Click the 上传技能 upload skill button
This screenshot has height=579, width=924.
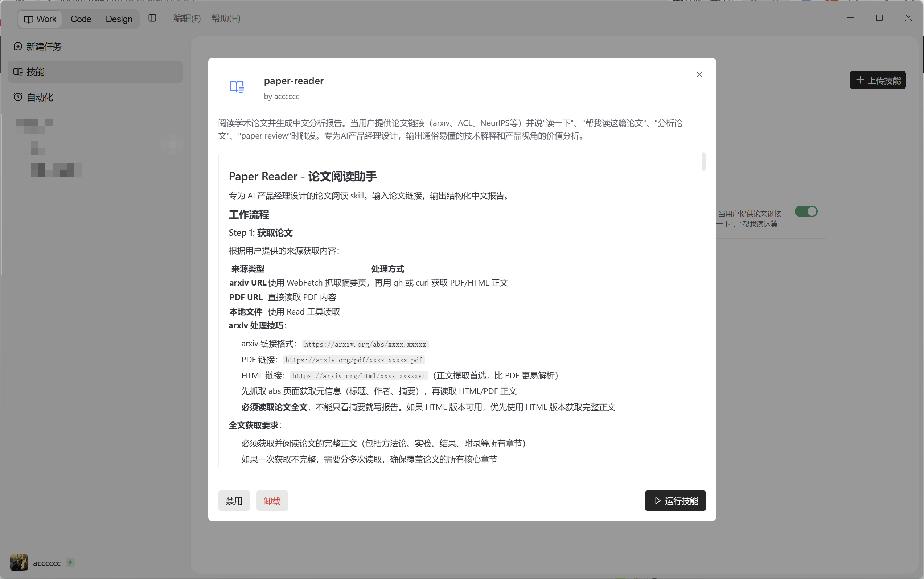[x=878, y=80]
